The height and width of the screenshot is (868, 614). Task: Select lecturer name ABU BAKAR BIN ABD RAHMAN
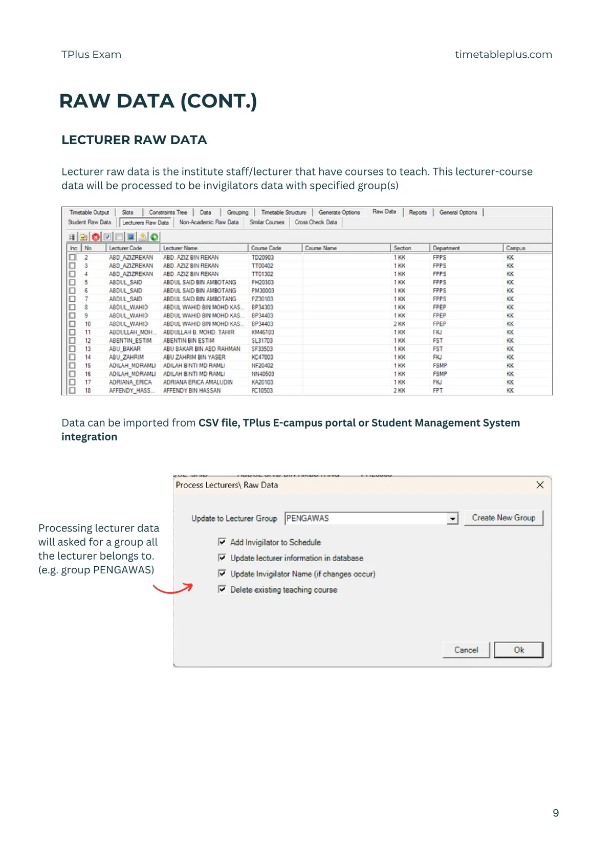pos(202,349)
